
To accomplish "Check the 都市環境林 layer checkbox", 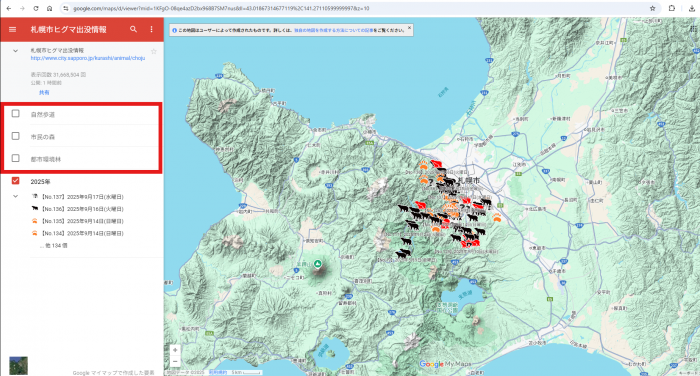I will 16,158.
